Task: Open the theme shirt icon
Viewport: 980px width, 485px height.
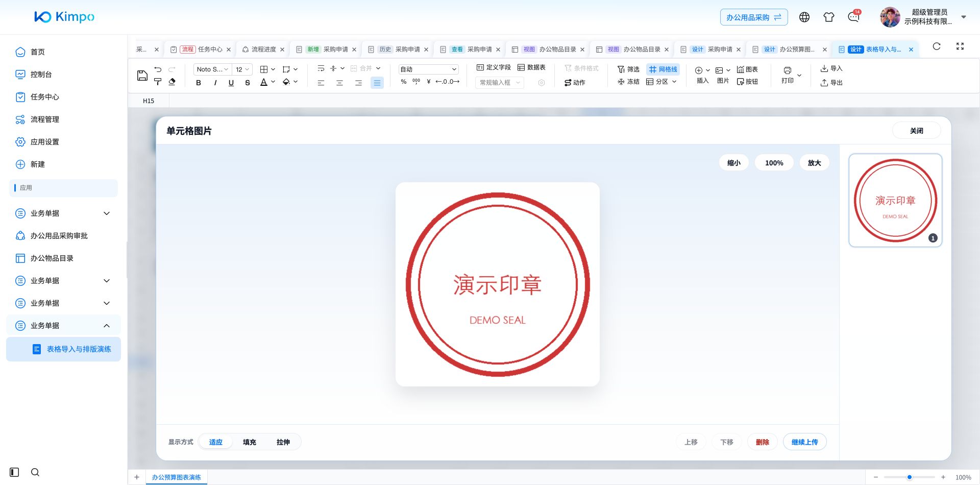Action: pos(829,17)
